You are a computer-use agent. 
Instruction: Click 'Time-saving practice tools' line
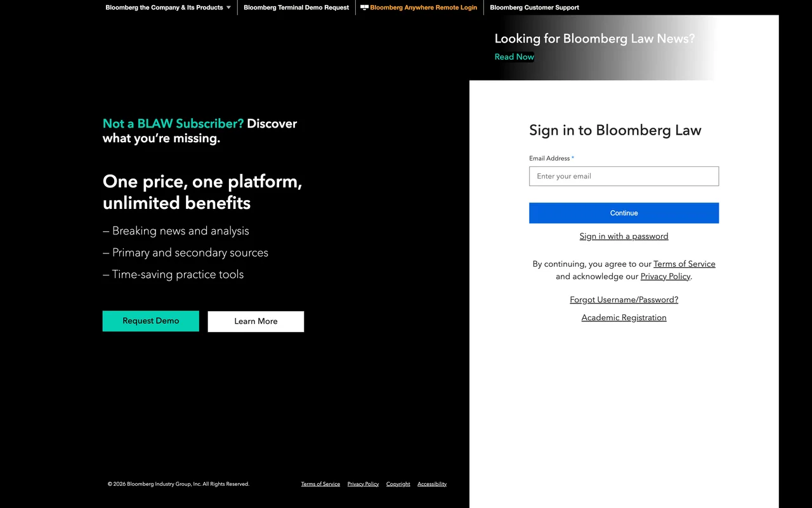(x=173, y=274)
